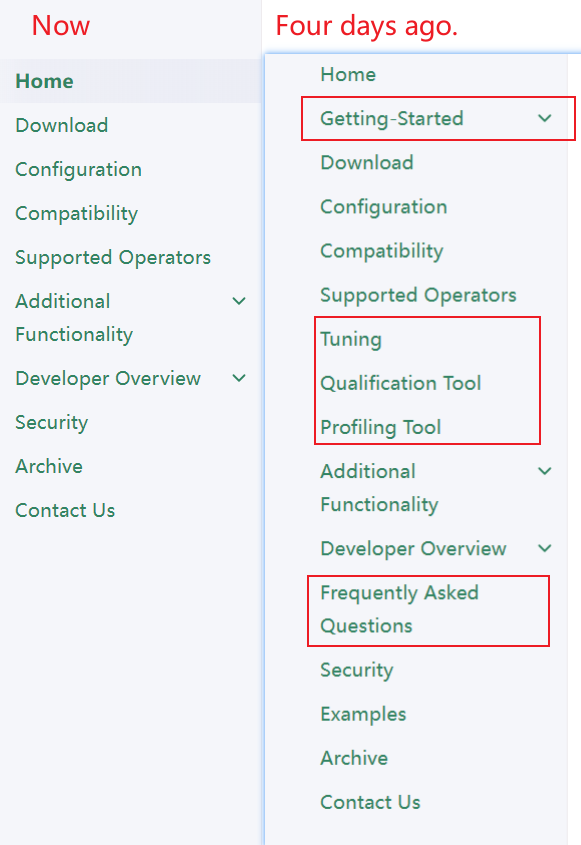Open Home from the Four days ago menu
The height and width of the screenshot is (845, 581).
[348, 74]
